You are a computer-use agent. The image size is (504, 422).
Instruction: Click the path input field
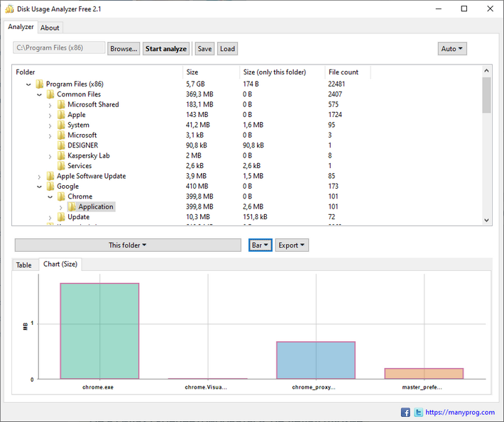point(59,48)
